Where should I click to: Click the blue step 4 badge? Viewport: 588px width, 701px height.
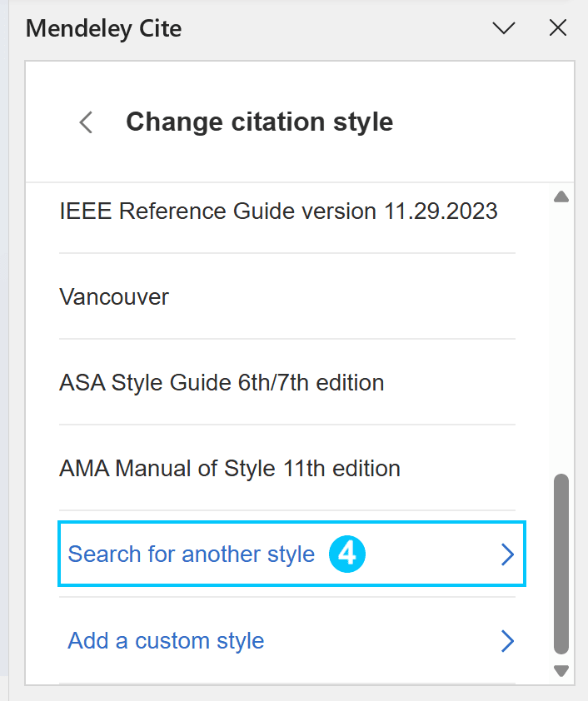click(347, 554)
